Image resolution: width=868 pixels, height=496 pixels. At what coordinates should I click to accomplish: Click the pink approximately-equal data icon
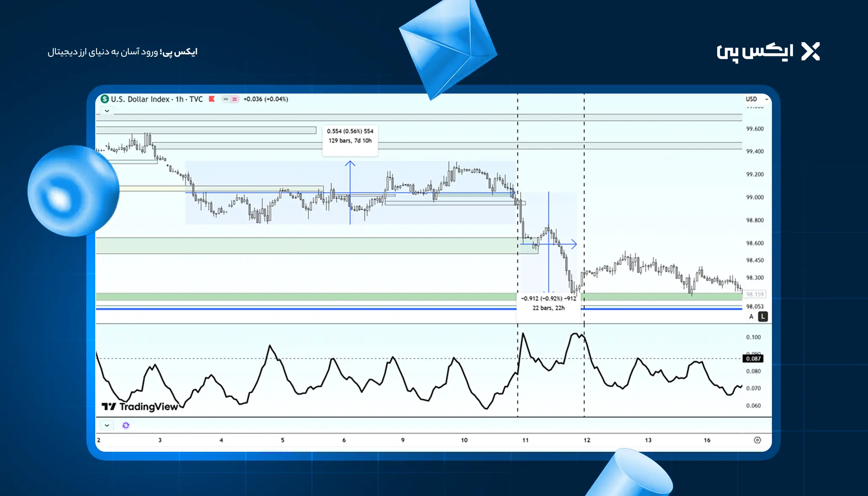[x=235, y=99]
